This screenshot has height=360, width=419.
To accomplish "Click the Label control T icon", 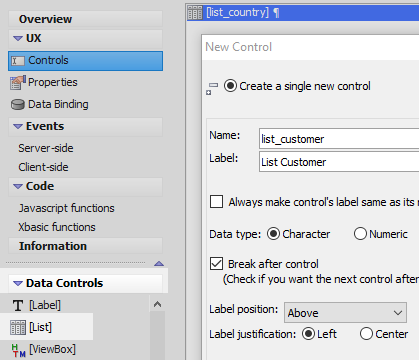I will [18, 305].
